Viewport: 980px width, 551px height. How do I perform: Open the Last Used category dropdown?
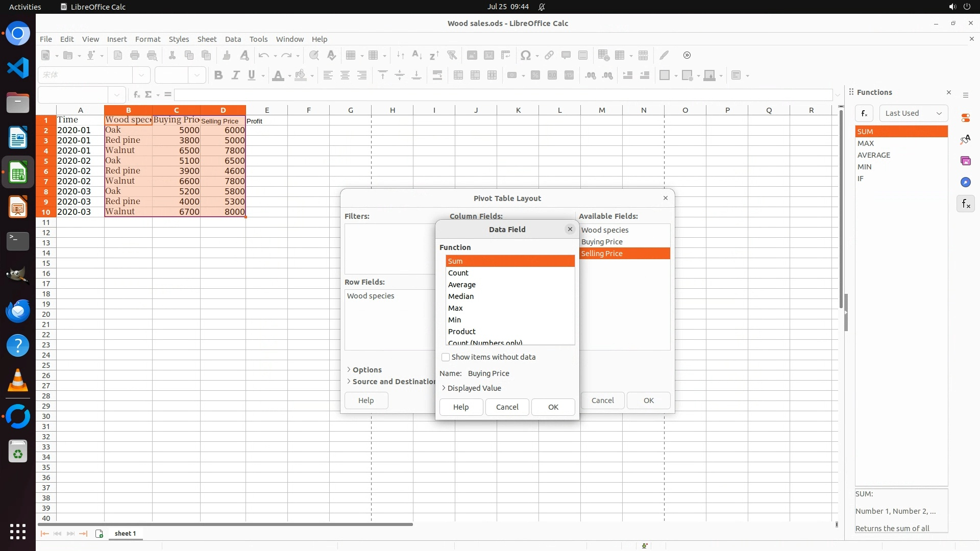[x=913, y=113]
